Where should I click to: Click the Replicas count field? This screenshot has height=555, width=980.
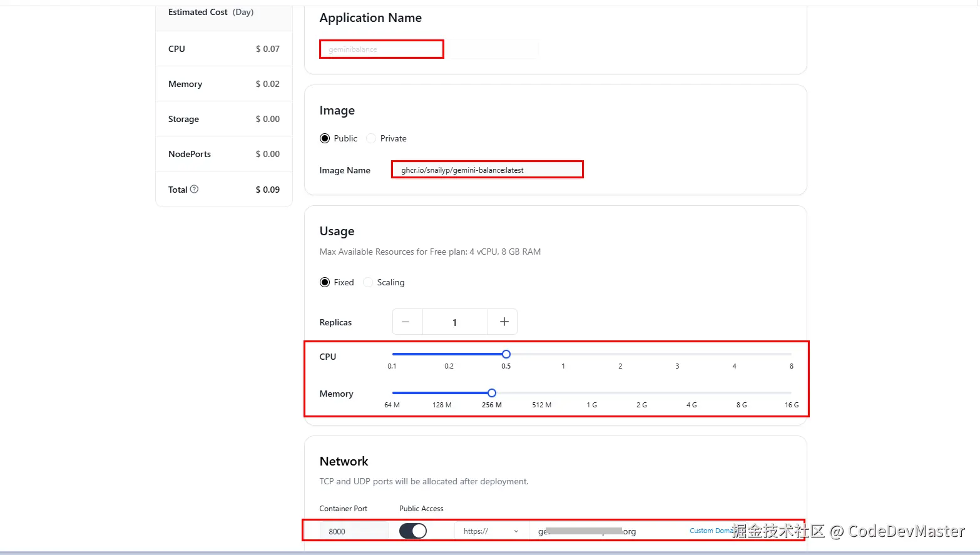455,322
